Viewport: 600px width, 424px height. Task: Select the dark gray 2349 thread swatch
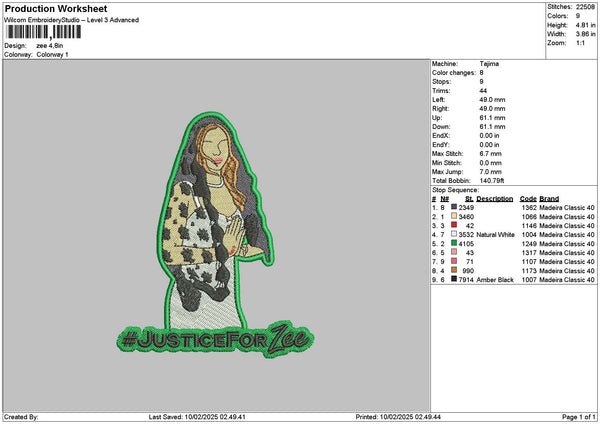455,207
